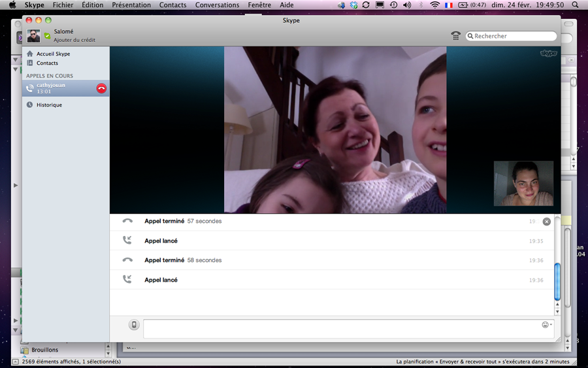End the call with cathyjouan

(x=101, y=88)
